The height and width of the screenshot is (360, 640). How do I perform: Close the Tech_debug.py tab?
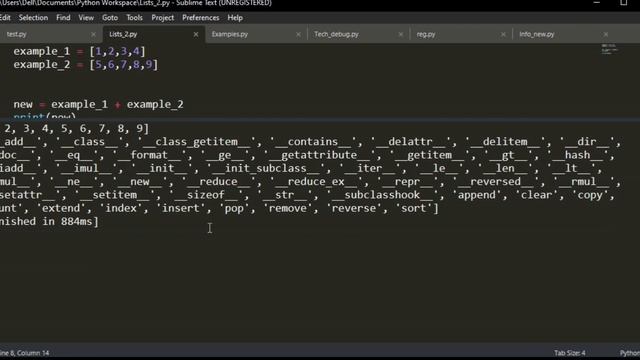pos(400,35)
